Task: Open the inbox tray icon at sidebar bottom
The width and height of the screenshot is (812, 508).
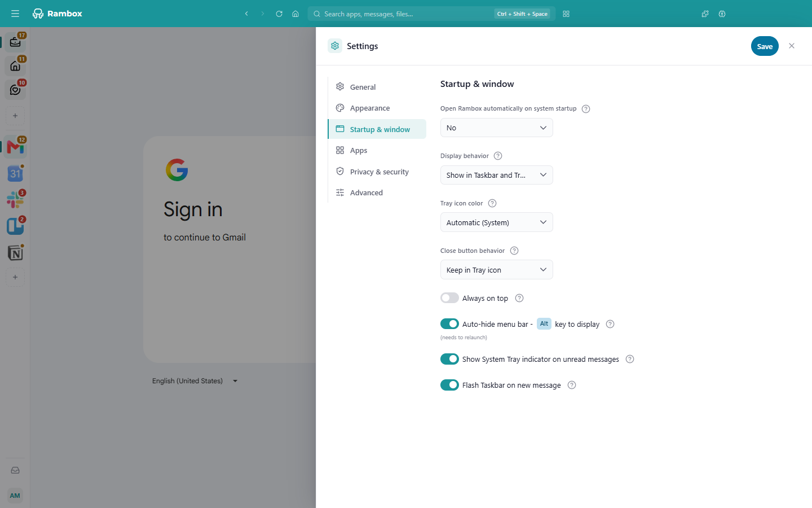Action: click(15, 470)
